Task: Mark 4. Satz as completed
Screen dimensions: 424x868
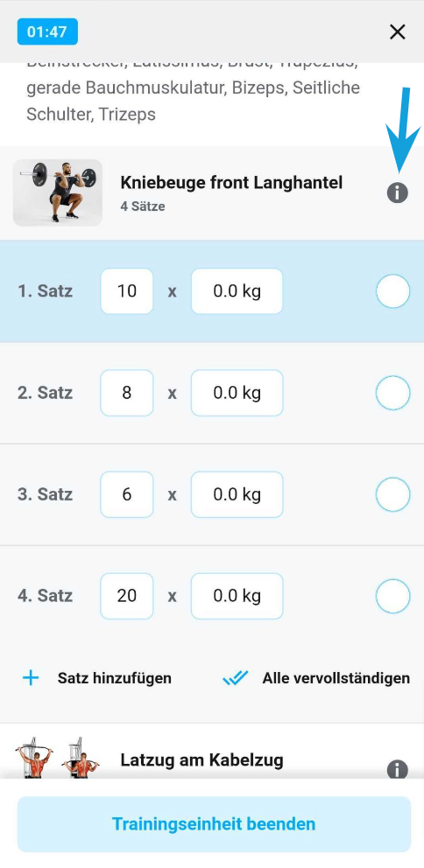Action: coord(393,596)
